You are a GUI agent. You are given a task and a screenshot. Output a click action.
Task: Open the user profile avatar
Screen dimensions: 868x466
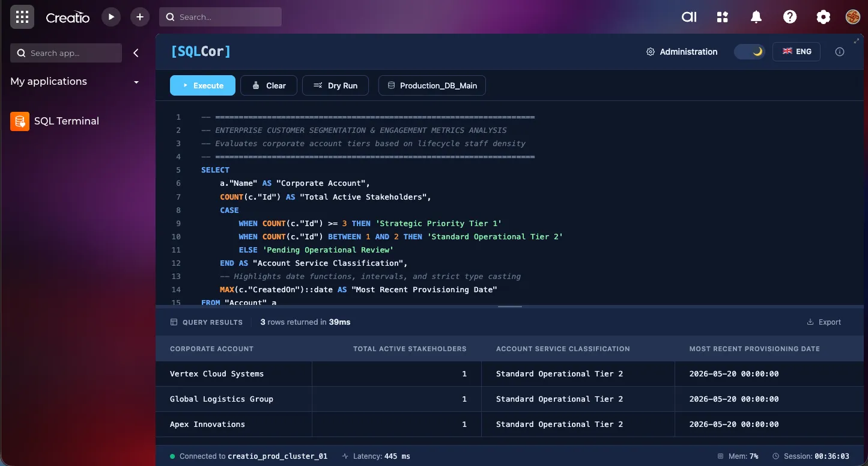853,17
